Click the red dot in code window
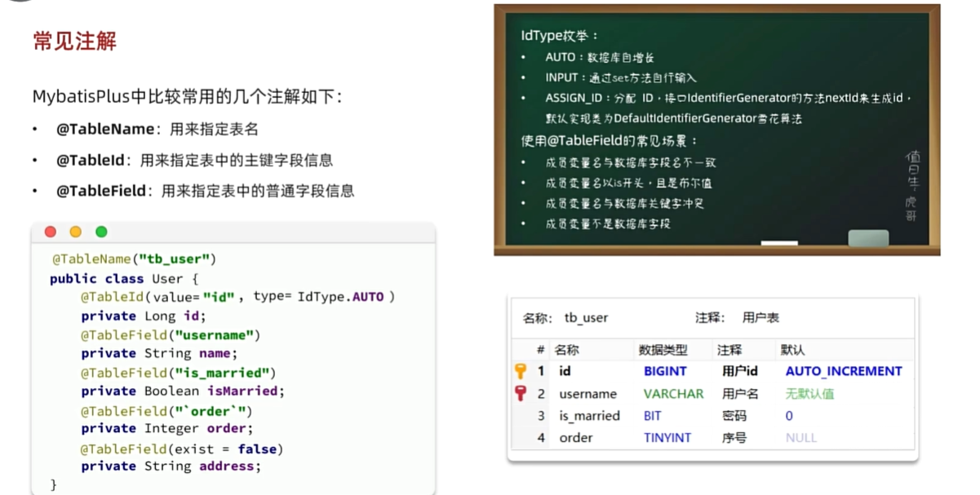Image resolution: width=980 pixels, height=495 pixels. (51, 232)
